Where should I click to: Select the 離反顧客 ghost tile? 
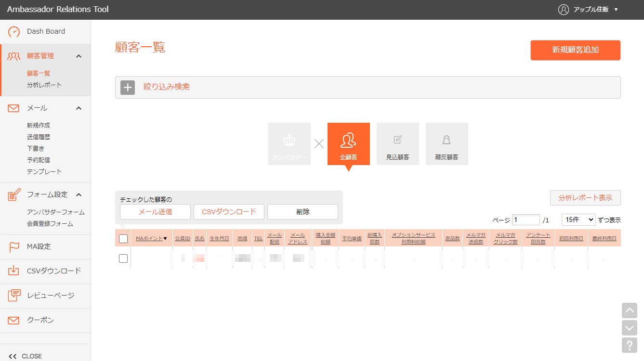[447, 144]
